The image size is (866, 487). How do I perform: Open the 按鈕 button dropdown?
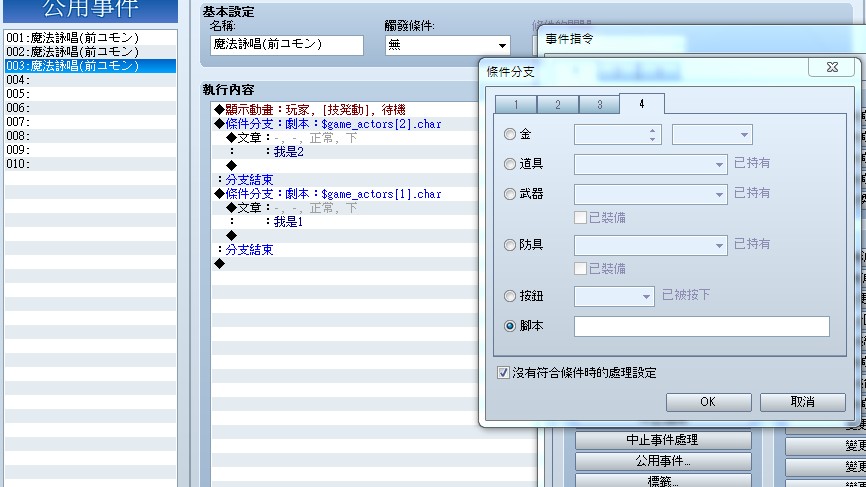[x=614, y=296]
